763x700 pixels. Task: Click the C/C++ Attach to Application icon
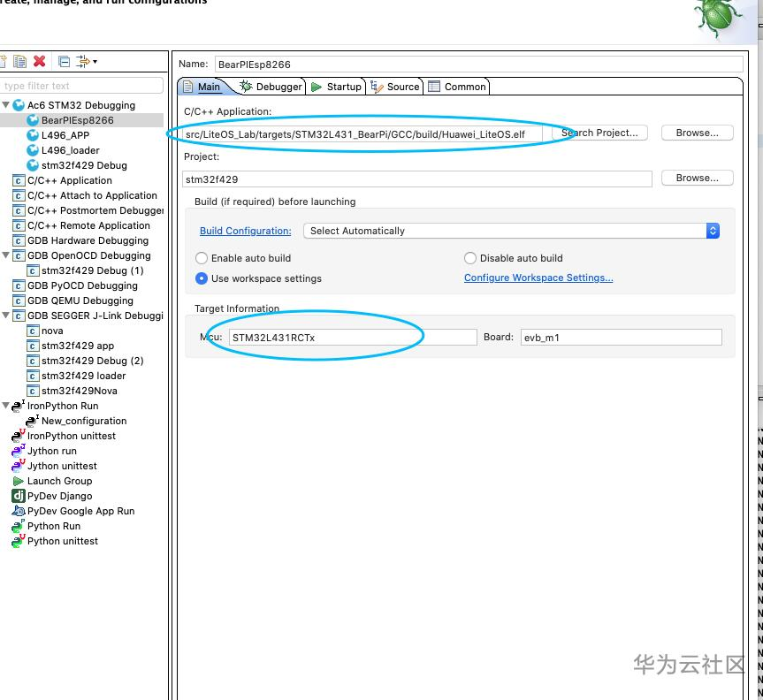tap(18, 195)
